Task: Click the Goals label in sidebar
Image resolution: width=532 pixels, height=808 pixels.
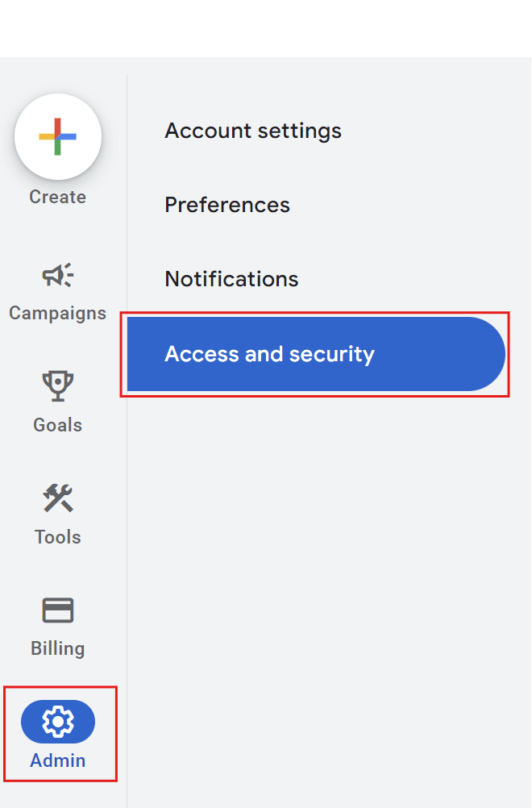Action: (57, 425)
